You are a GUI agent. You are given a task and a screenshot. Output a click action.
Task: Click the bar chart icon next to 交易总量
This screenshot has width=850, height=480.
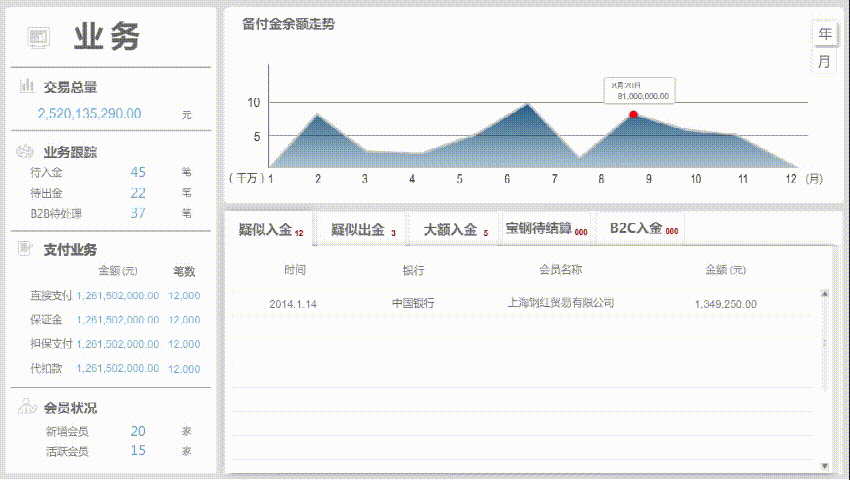click(27, 86)
